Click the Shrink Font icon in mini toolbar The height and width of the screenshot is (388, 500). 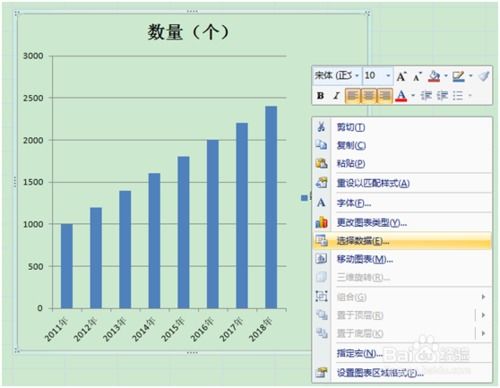tap(417, 77)
